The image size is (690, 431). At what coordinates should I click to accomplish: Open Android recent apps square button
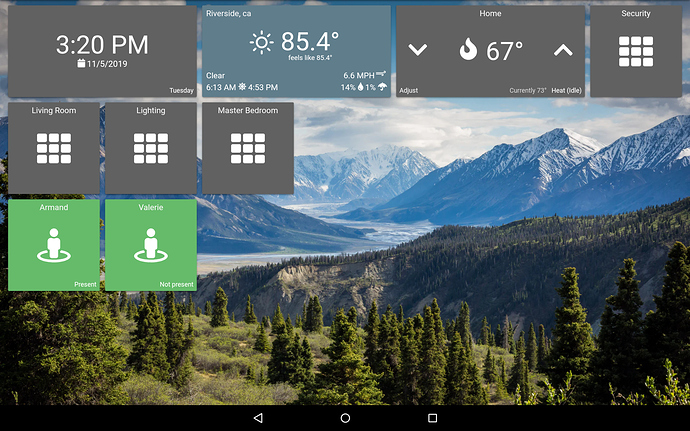tap(432, 417)
